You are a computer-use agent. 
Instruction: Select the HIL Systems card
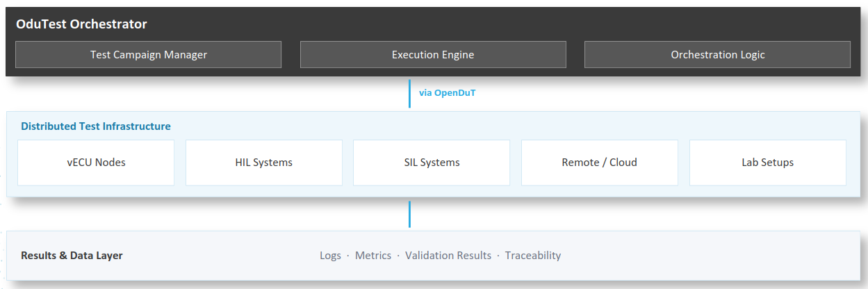tap(264, 163)
